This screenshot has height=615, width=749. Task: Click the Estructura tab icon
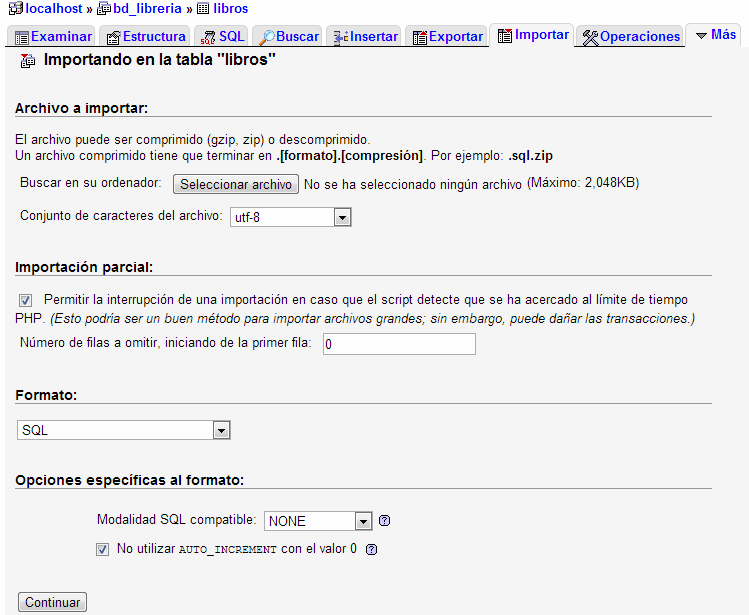coord(113,37)
